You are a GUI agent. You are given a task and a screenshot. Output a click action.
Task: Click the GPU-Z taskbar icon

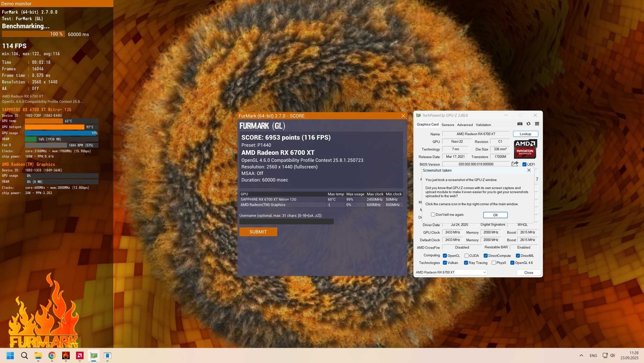pos(93,355)
